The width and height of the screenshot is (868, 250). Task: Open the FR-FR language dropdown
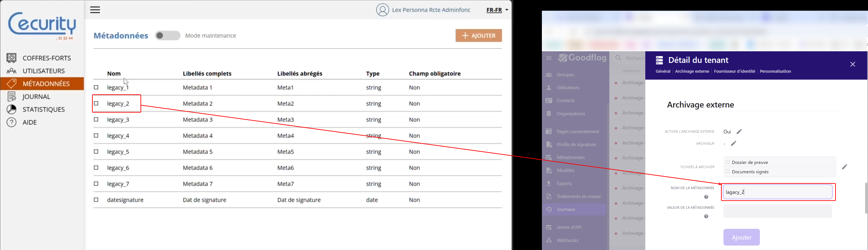click(x=497, y=10)
